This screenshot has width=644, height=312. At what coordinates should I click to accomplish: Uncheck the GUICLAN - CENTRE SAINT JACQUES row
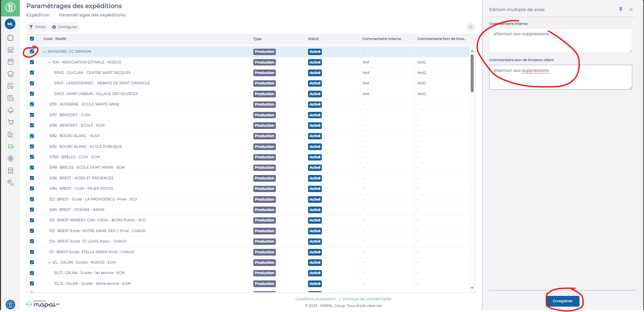click(32, 73)
